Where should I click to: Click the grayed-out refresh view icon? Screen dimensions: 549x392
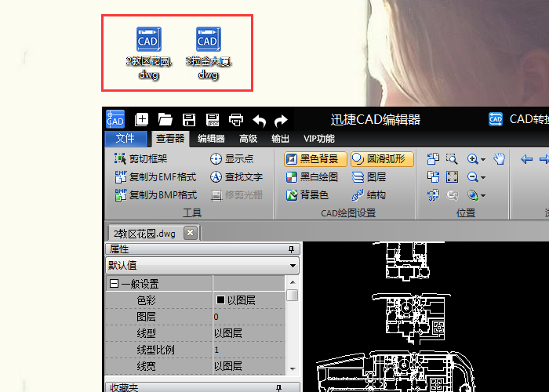452,195
